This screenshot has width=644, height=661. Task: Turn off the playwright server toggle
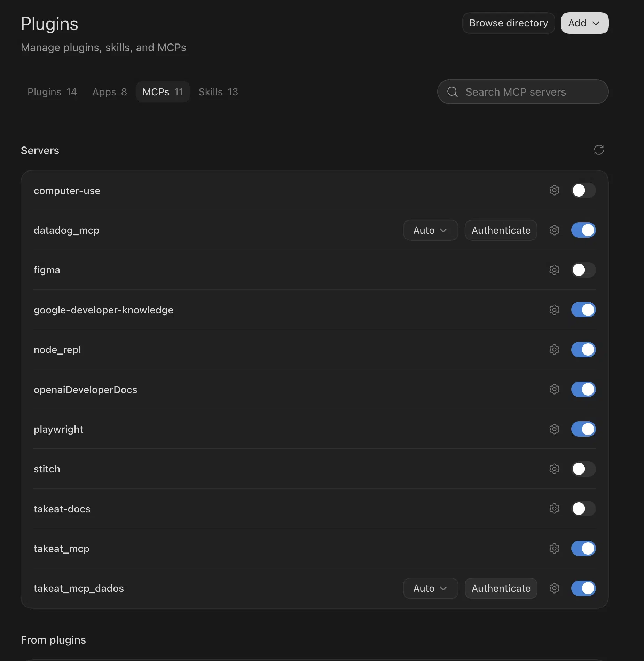(x=583, y=429)
